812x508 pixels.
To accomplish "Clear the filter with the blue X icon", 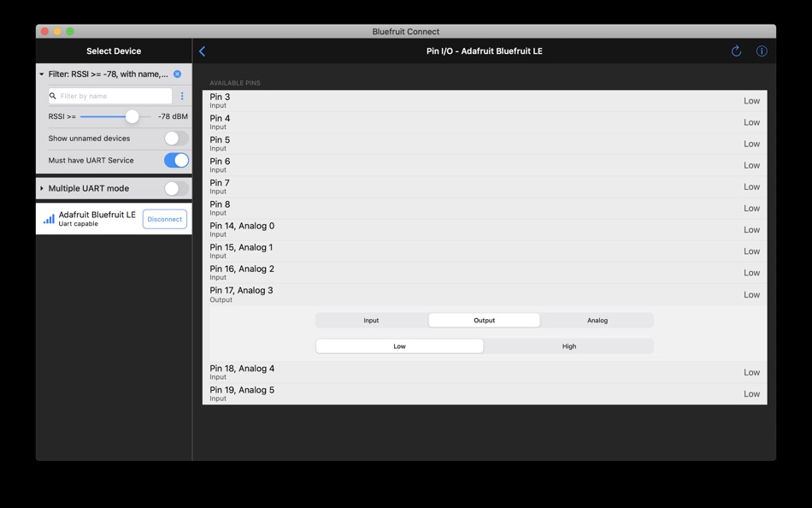I will tap(177, 74).
